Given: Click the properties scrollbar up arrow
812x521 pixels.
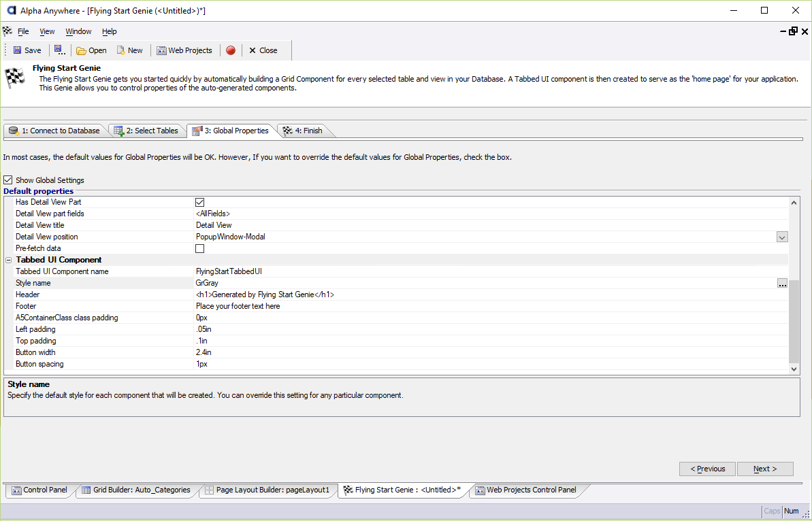Looking at the screenshot, I should coord(794,203).
